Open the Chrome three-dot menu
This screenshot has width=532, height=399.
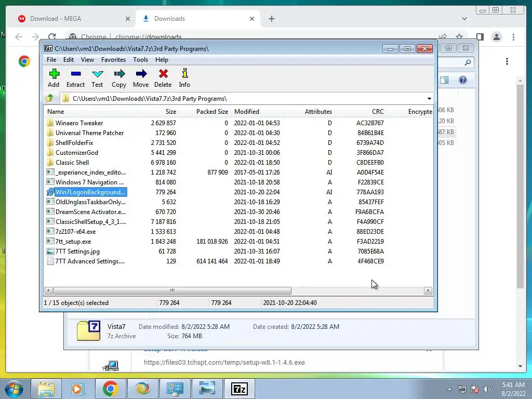pyautogui.click(x=514, y=37)
